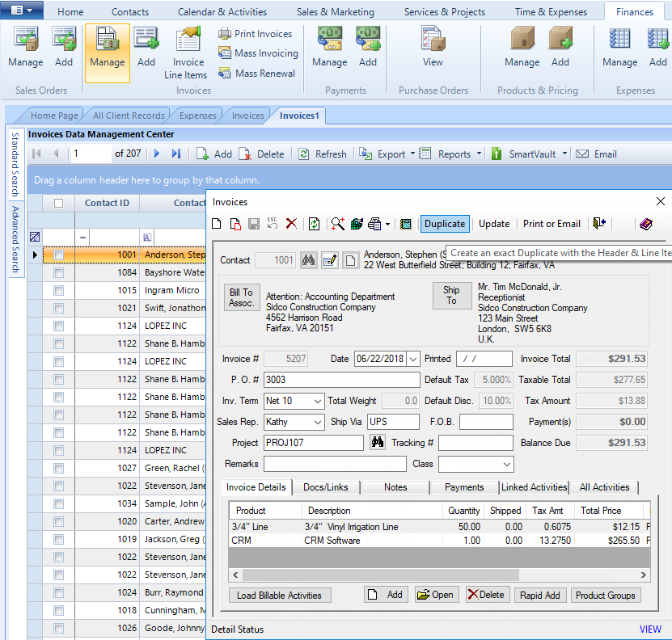Add a new invoice from the ribbon
The height and width of the screenshot is (640, 672).
(146, 47)
